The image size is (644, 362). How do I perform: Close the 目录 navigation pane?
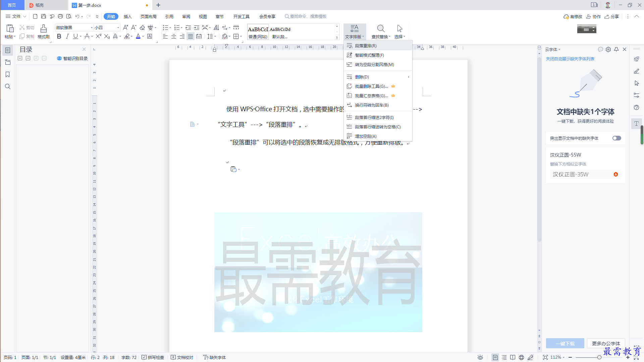coord(84,49)
